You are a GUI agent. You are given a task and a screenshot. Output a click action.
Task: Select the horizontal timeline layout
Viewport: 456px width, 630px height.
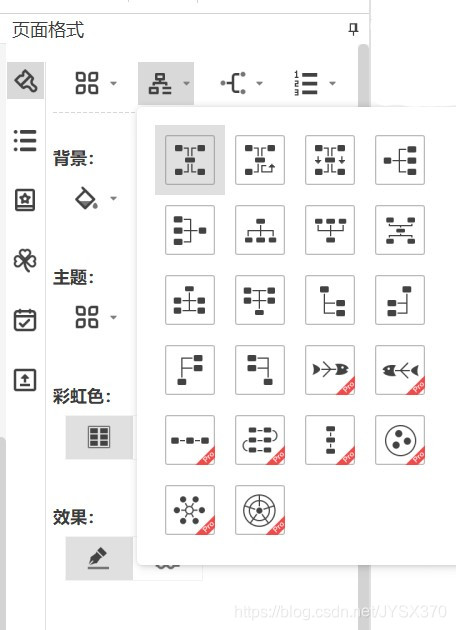point(190,440)
